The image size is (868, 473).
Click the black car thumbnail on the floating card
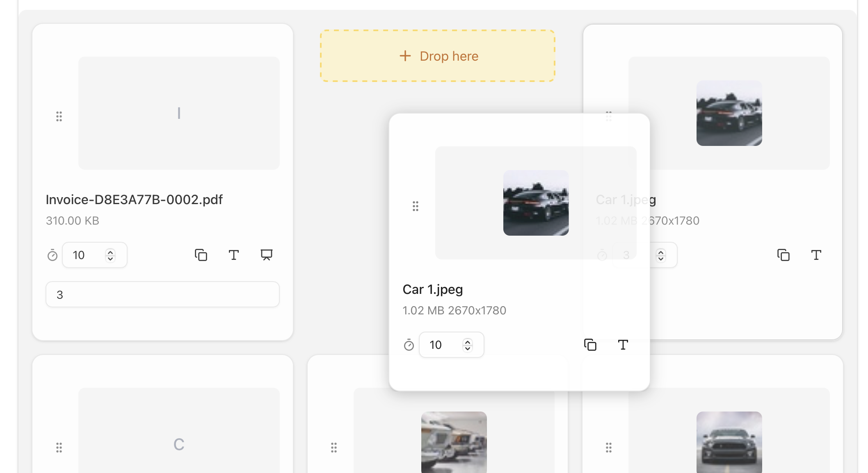point(536,203)
